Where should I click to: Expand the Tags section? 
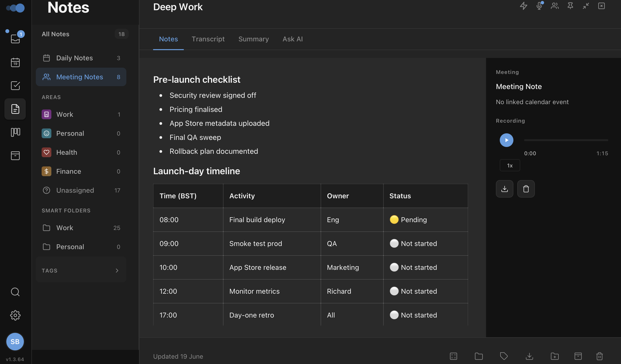click(81, 270)
